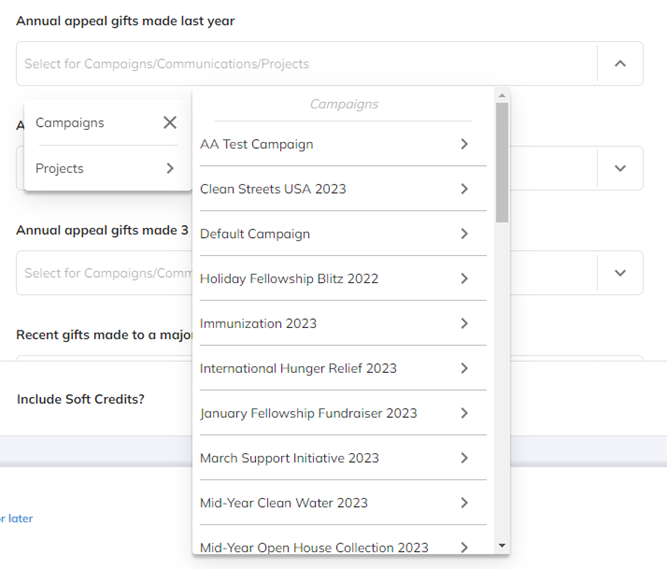667x569 pixels.
Task: Click the campaign list scrollbar down arrow
Action: click(x=502, y=546)
